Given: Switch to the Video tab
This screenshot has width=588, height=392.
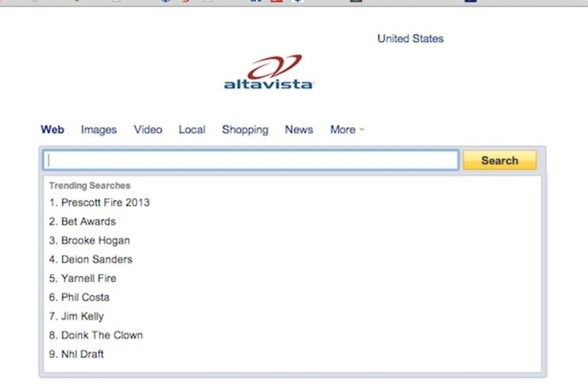Looking at the screenshot, I should click(x=148, y=130).
